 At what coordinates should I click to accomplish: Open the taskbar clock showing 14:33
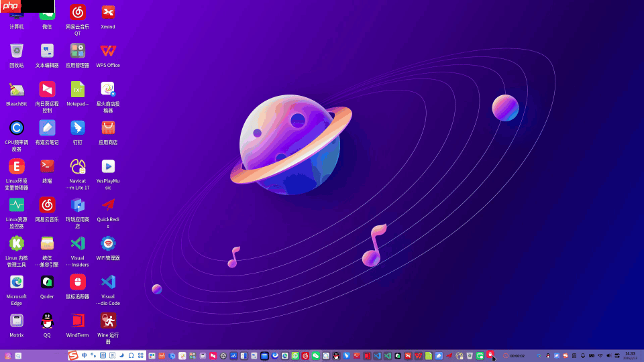(x=630, y=355)
